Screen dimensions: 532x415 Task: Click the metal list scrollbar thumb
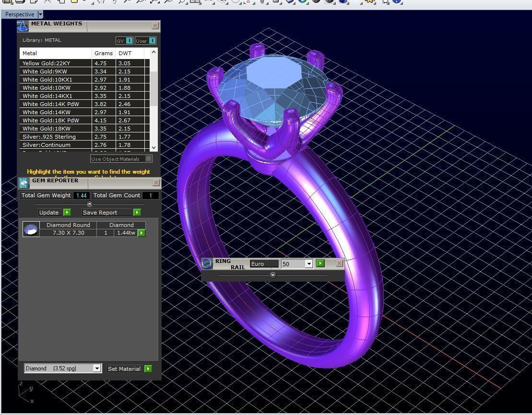(154, 88)
